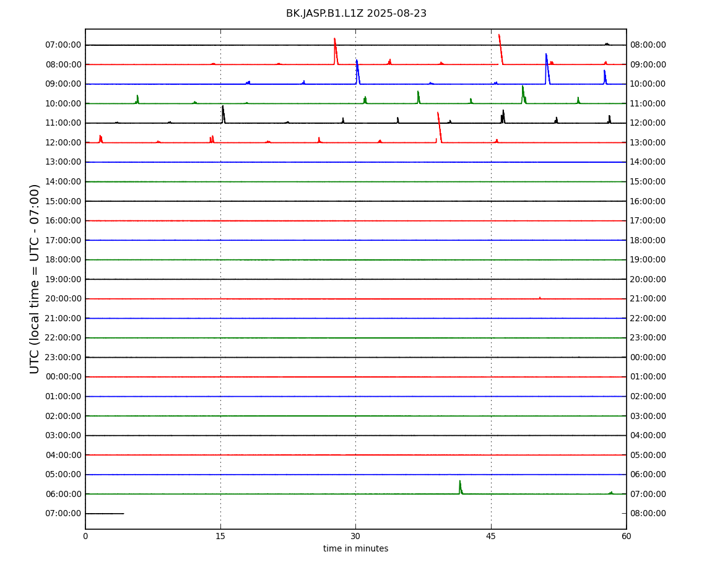Image resolution: width=712 pixels, height=588 pixels.
Task: Select the y-axis label UTC (local time = UTC - 07:00)
Action: pyautogui.click(x=35, y=279)
